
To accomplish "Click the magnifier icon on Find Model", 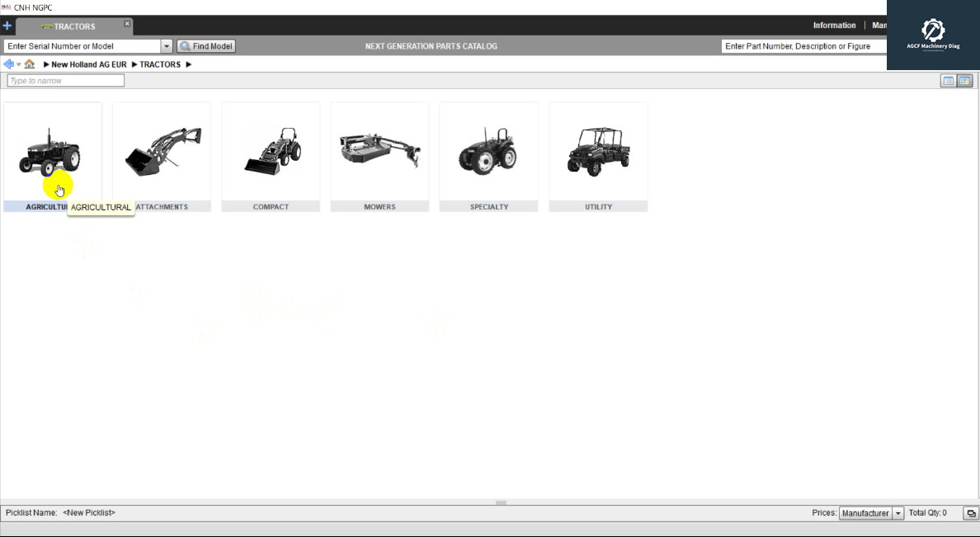I will pos(186,46).
